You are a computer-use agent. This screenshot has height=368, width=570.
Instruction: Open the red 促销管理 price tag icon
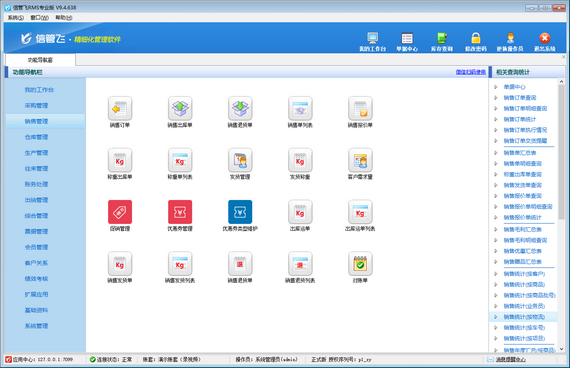(x=120, y=212)
